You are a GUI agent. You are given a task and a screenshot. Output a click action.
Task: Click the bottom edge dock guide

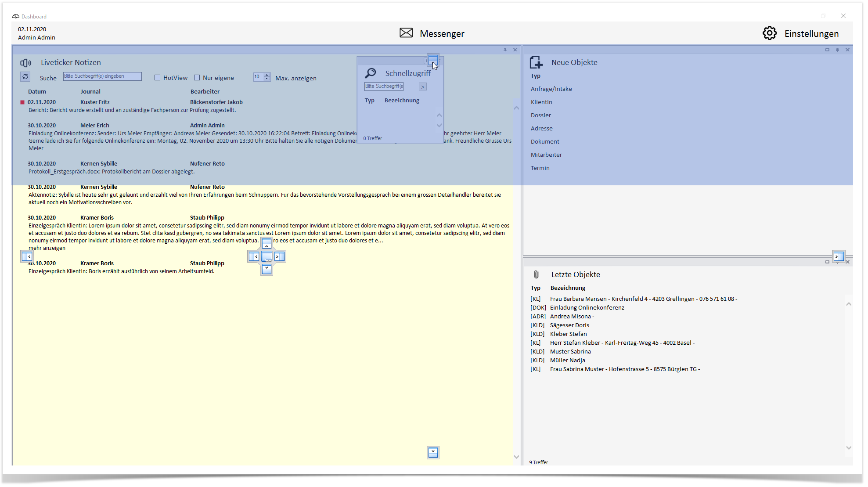point(433,452)
